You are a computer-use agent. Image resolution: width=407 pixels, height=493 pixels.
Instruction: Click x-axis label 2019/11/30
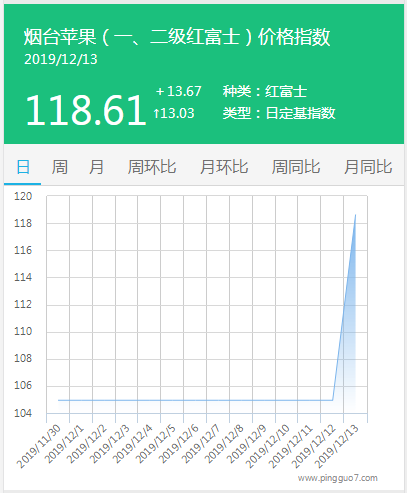39,447
